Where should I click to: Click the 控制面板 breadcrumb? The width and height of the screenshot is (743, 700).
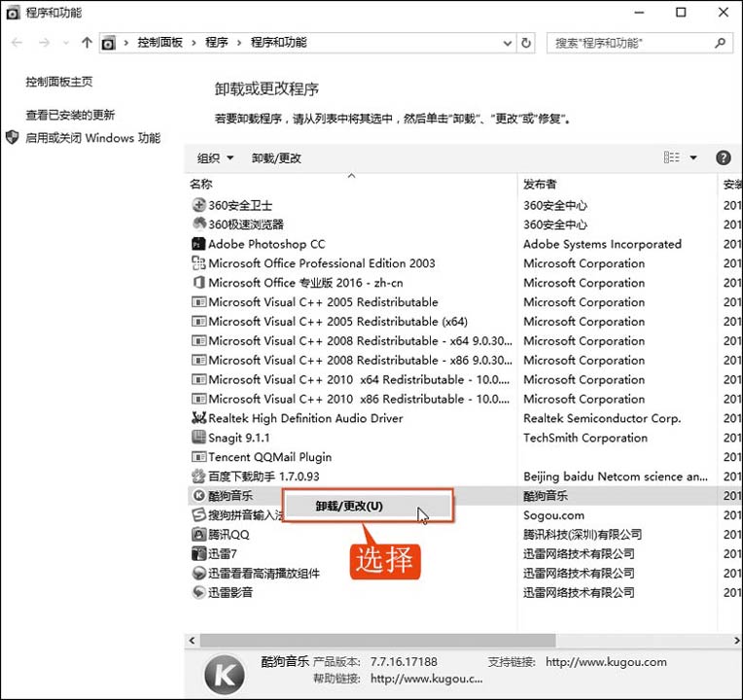(x=159, y=43)
